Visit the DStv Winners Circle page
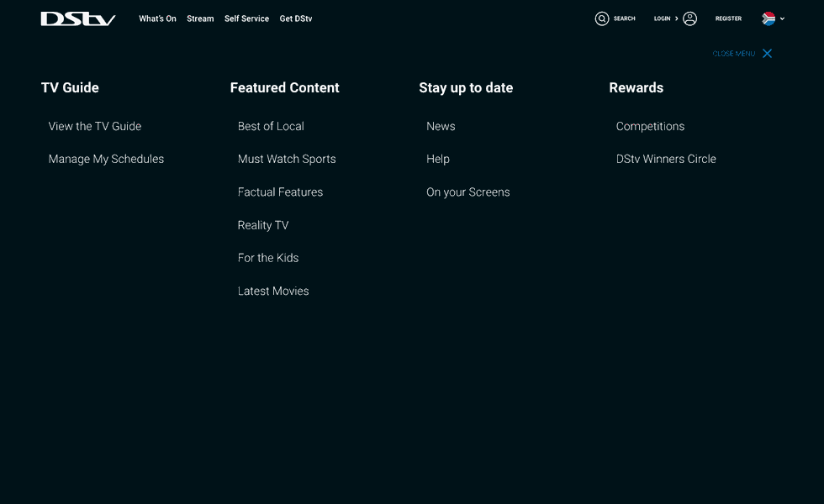 tap(666, 159)
